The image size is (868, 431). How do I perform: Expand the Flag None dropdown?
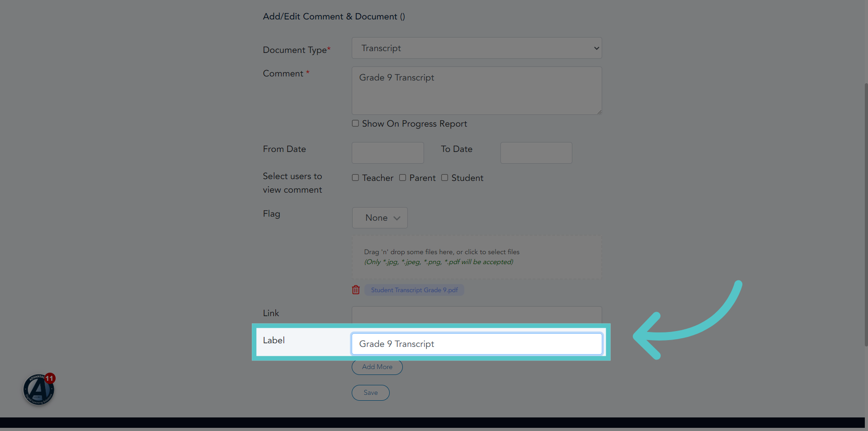380,218
